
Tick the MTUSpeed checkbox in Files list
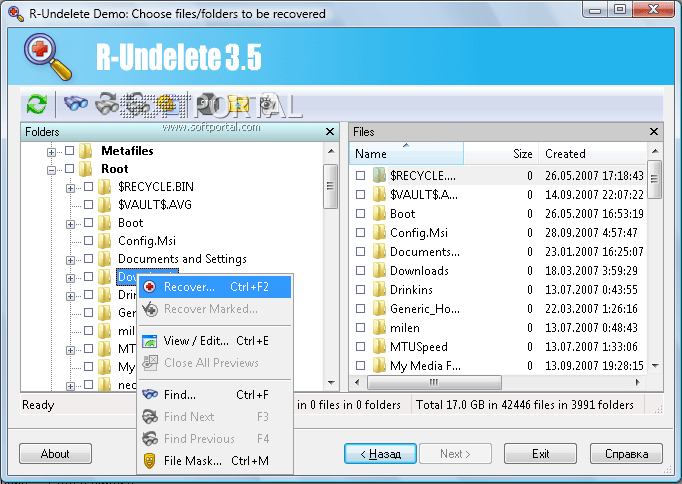(361, 347)
